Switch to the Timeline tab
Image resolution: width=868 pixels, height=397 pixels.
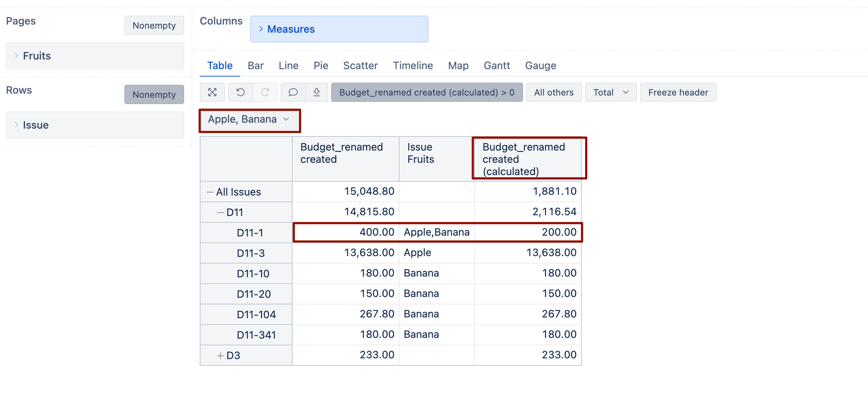click(413, 66)
